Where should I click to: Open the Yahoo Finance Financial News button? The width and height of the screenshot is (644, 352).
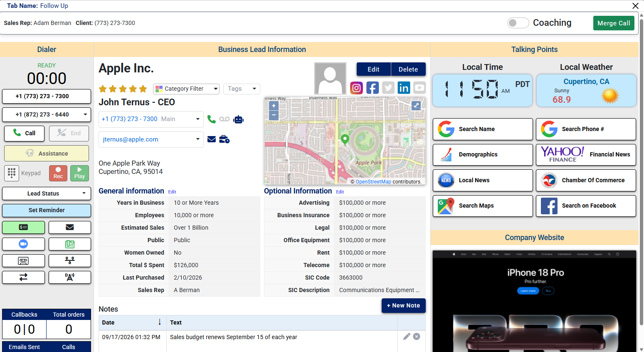tap(586, 154)
